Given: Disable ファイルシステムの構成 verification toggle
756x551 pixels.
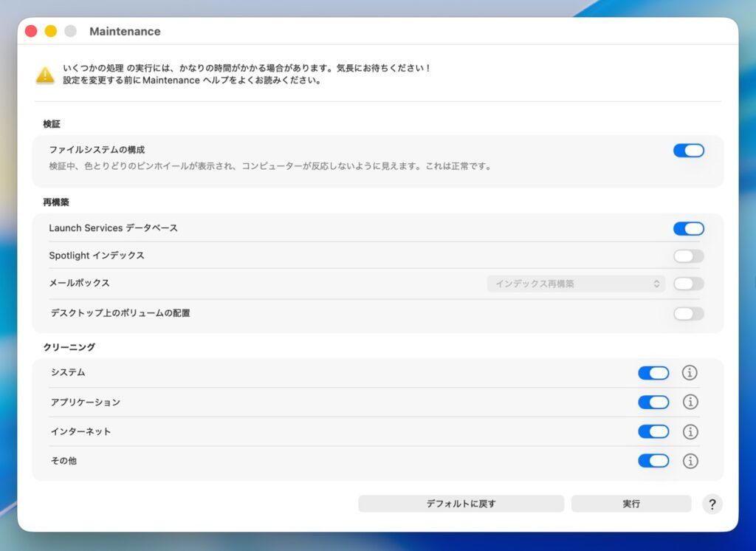Looking at the screenshot, I should [x=688, y=151].
